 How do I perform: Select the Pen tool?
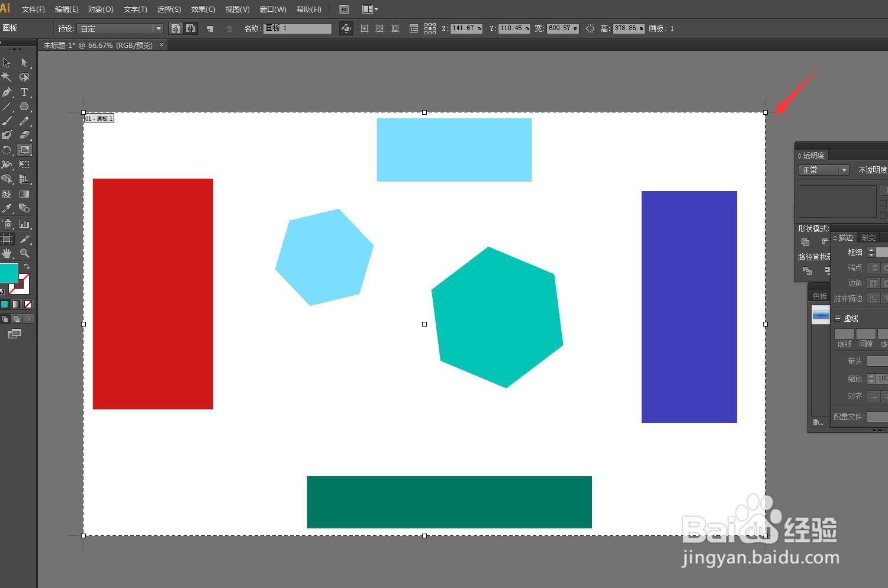click(x=7, y=92)
